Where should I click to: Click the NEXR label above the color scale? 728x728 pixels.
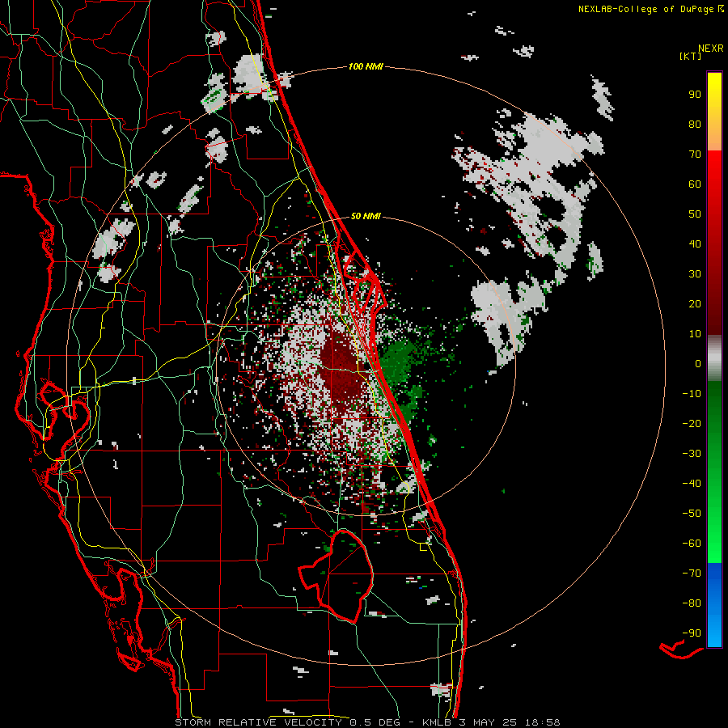click(x=710, y=49)
